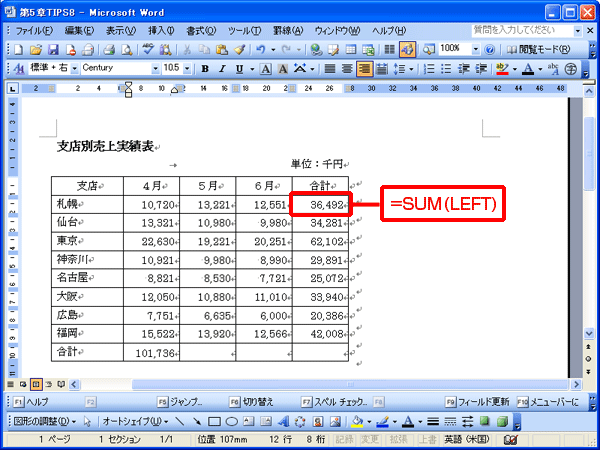Image resolution: width=600 pixels, height=450 pixels.
Task: Open the zoom 100% dropdown
Action: [476, 49]
